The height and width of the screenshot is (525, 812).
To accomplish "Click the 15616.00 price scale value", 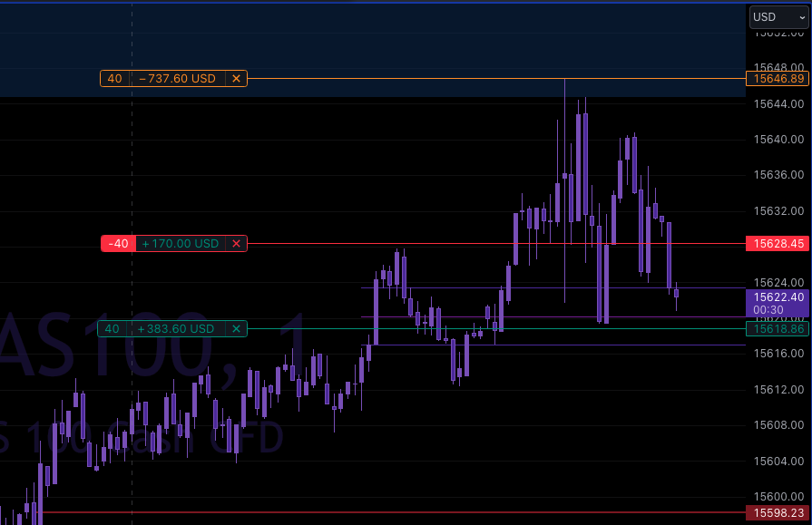I will [x=778, y=354].
